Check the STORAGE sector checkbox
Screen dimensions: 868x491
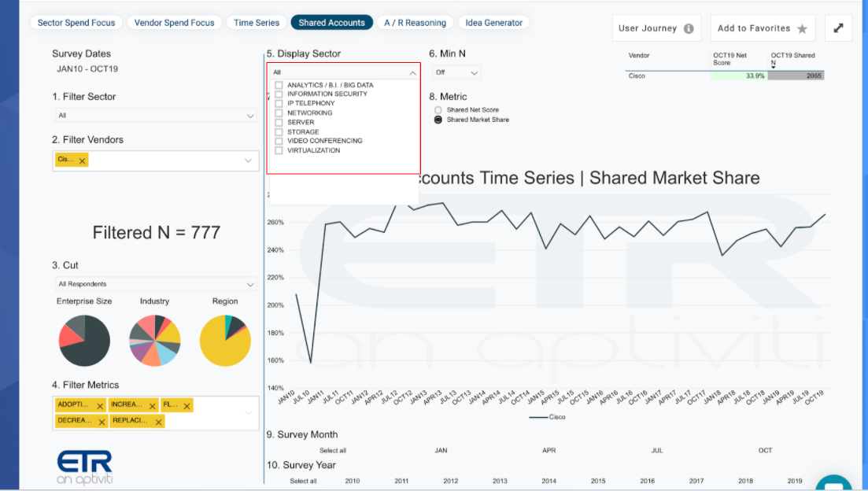(x=279, y=131)
